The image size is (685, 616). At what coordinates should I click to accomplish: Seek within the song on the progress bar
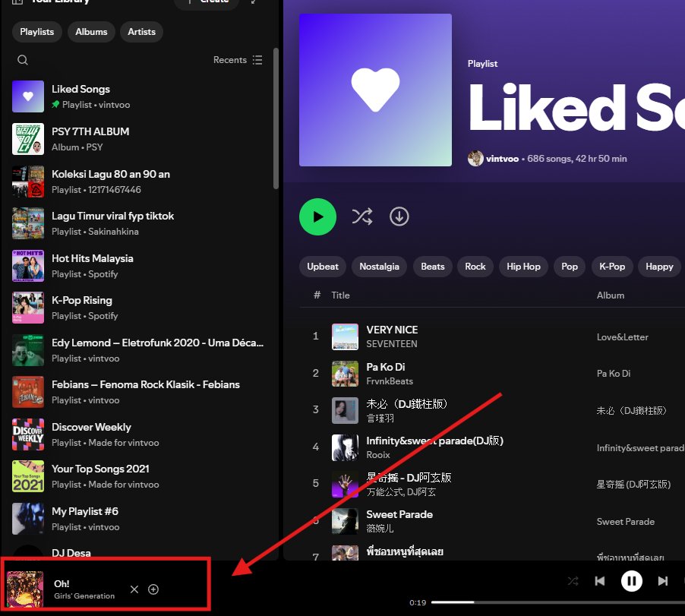click(558, 602)
